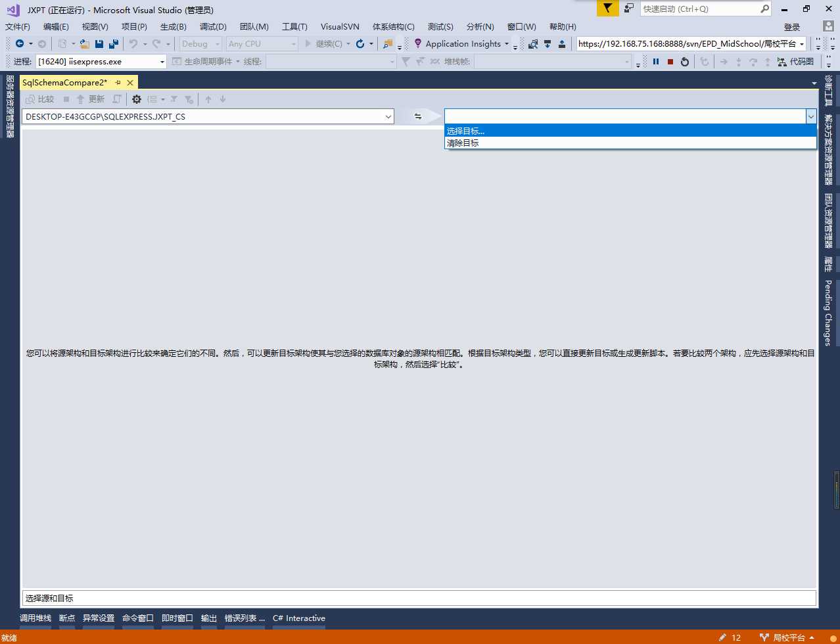Click the target schema input field
Viewport: 840px width, 644px height.
coord(625,116)
